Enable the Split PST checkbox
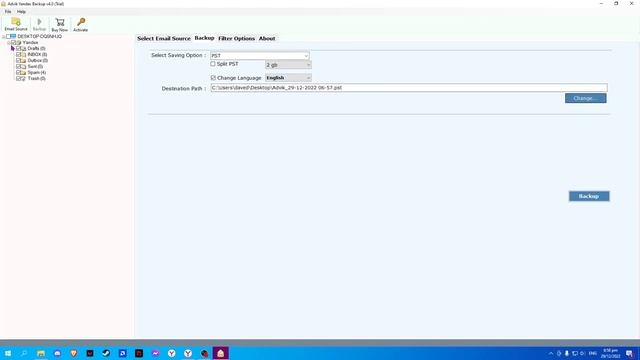Image resolution: width=640 pixels, height=360 pixels. [x=213, y=64]
